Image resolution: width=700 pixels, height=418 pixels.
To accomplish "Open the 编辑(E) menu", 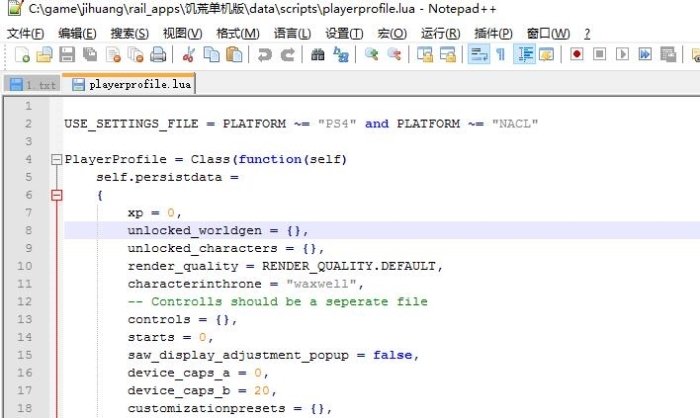I will (77, 33).
